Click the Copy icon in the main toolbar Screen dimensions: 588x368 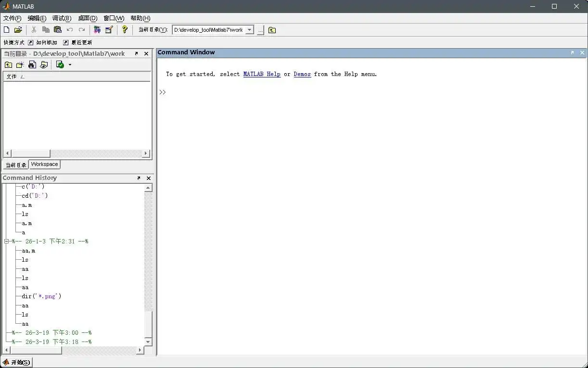[x=46, y=30]
